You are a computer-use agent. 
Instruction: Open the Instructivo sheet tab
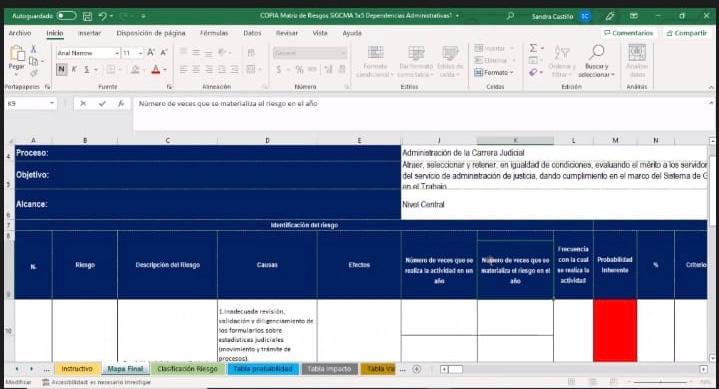click(77, 369)
